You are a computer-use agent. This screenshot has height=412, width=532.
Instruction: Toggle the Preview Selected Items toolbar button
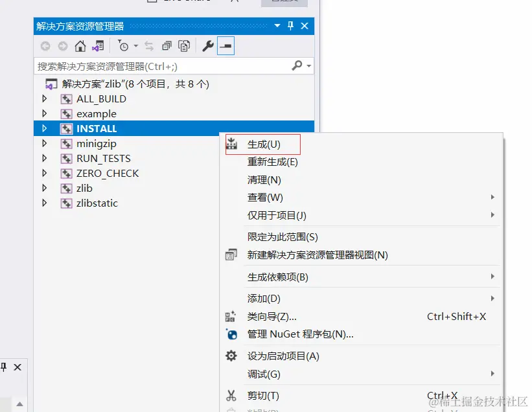click(226, 46)
